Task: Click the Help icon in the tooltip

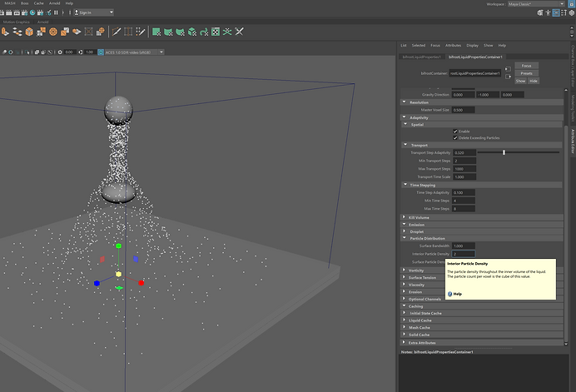Action: coord(450,294)
